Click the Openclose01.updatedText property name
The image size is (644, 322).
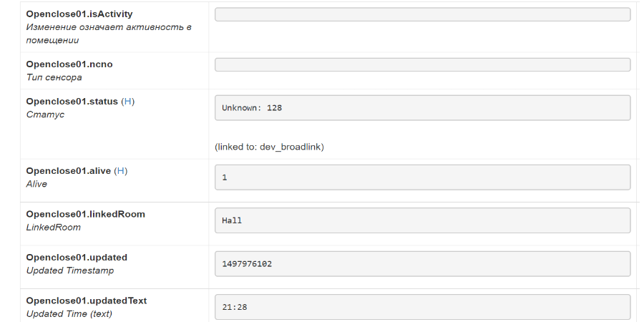86,301
